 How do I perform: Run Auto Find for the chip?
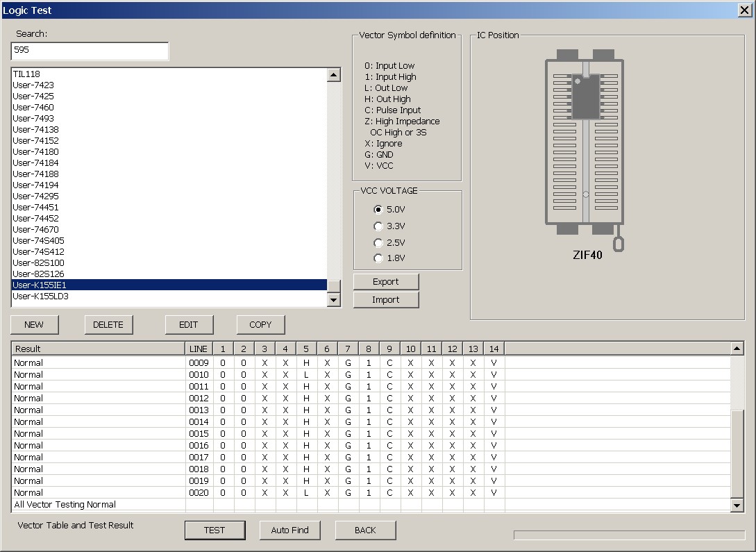coord(289,530)
